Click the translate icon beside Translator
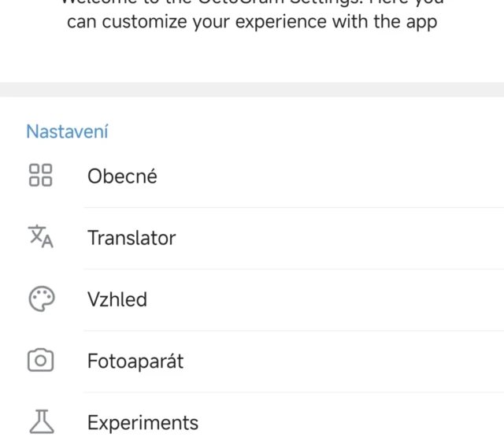Viewport: 504px width, 441px height. [x=40, y=237]
